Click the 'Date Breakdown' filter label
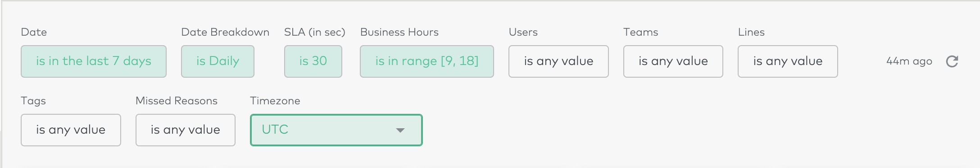This screenshot has height=168, width=980. (x=225, y=32)
